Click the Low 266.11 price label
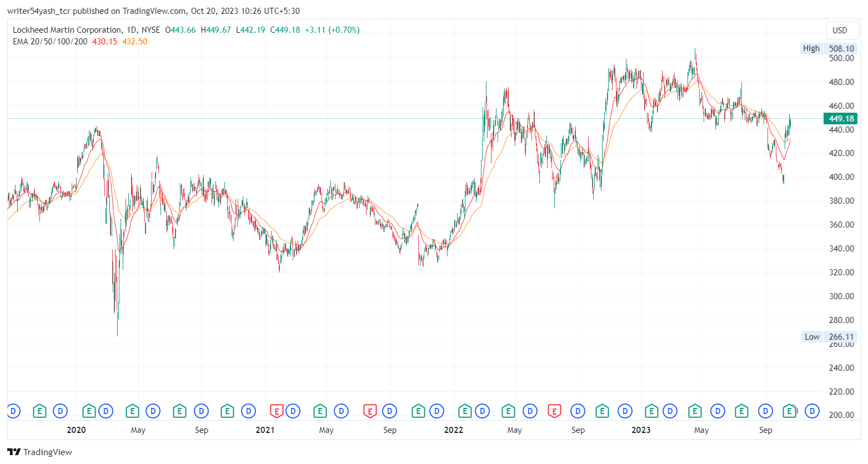The height and width of the screenshot is (464, 868). (830, 337)
